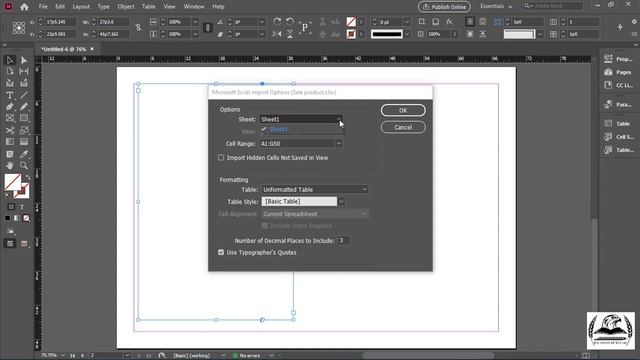Open the Type menu

pos(103,7)
